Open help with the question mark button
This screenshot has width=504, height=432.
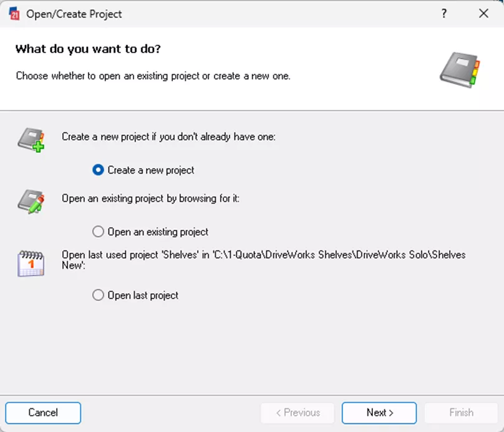coord(444,14)
